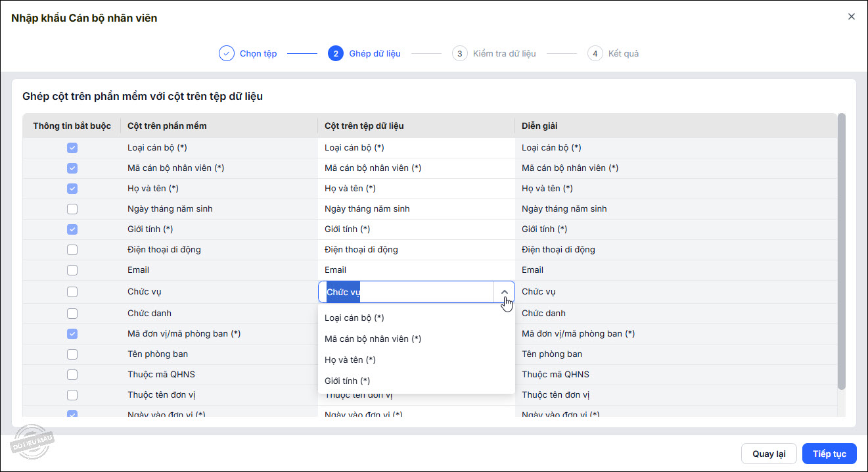The image size is (868, 472).
Task: Click the step 3 numbered circle icon
Action: click(x=460, y=54)
